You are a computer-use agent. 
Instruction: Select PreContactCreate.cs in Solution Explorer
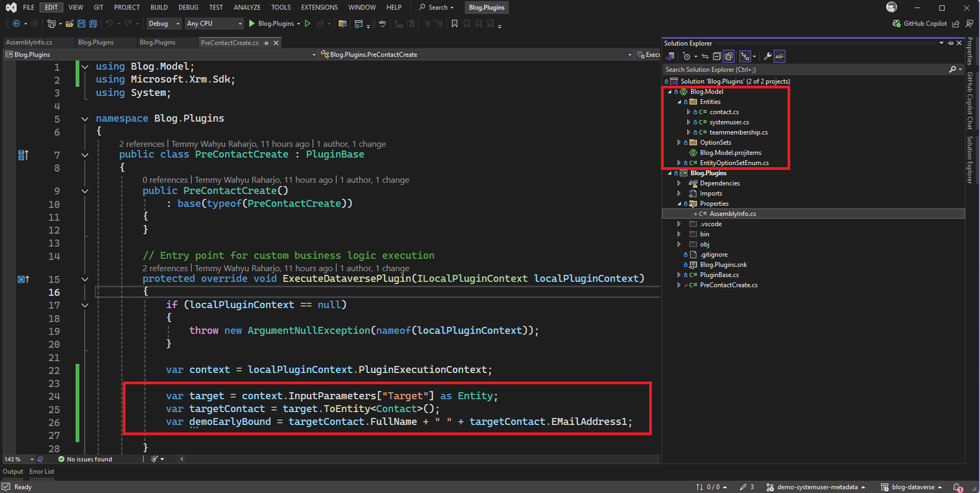(x=729, y=285)
